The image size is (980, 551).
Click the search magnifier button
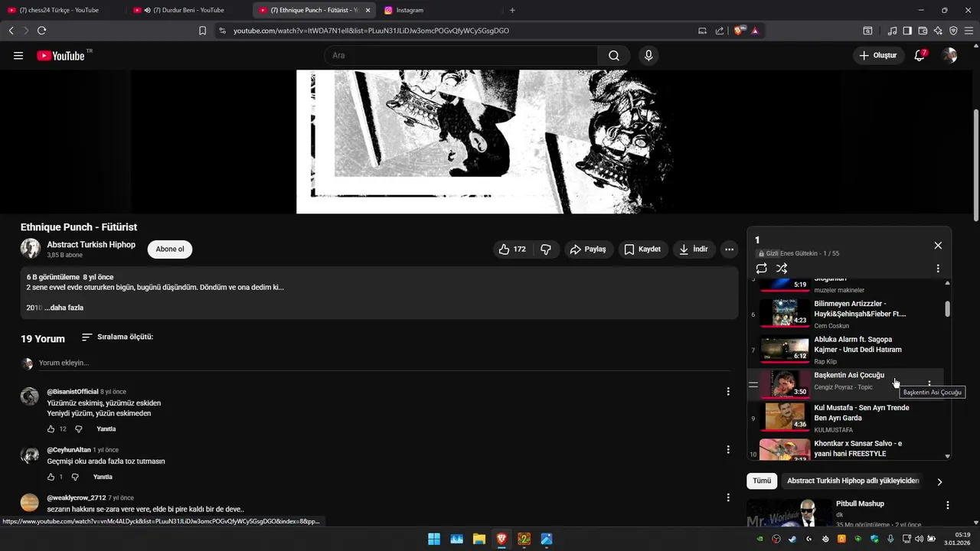[614, 56]
